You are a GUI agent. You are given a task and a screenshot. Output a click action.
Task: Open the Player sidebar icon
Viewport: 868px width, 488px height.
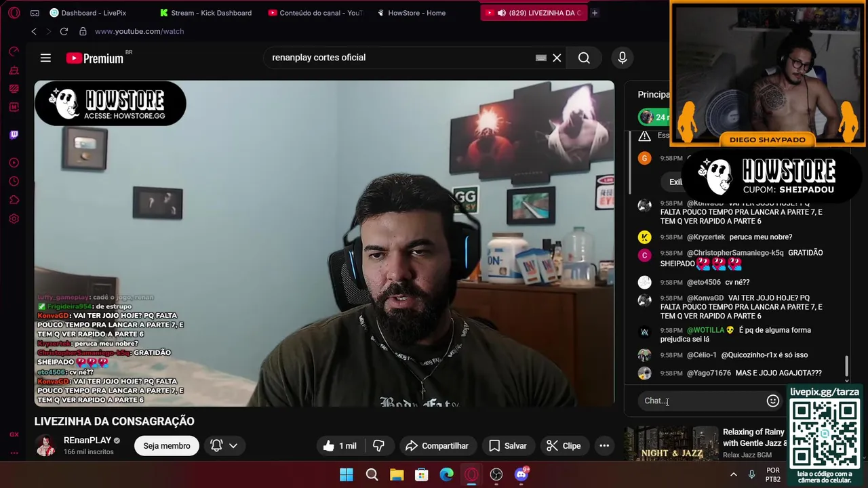pyautogui.click(x=14, y=163)
